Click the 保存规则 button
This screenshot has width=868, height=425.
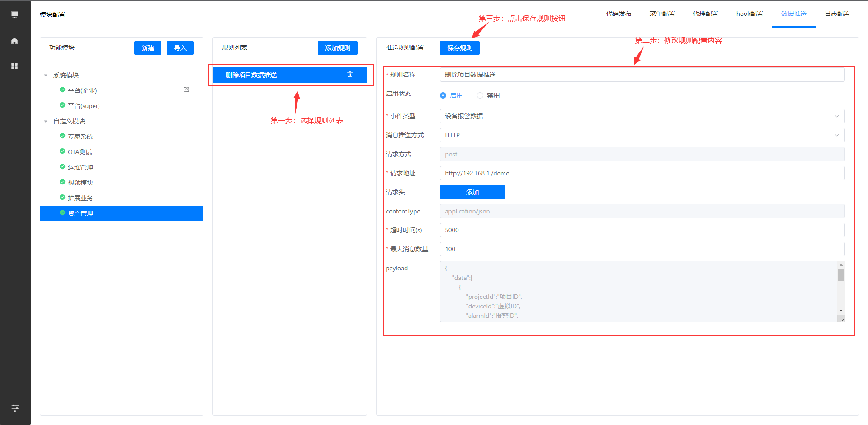[460, 48]
